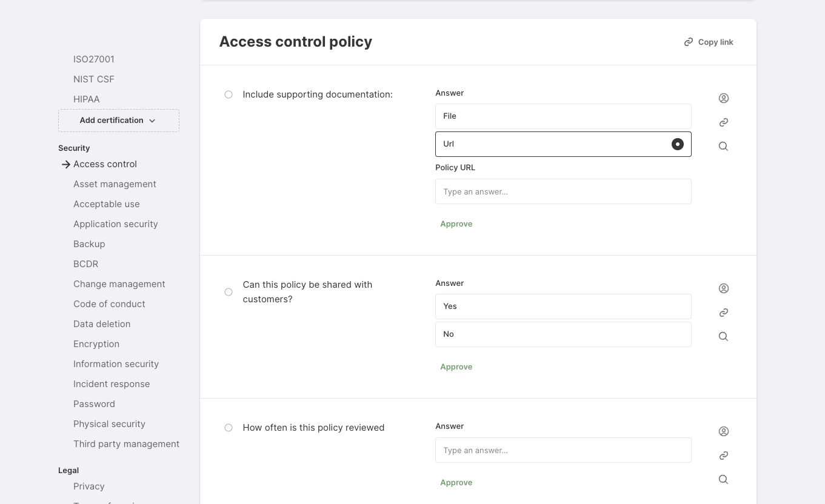Link icon for shared with customers question
The width and height of the screenshot is (825, 504).
[723, 313]
